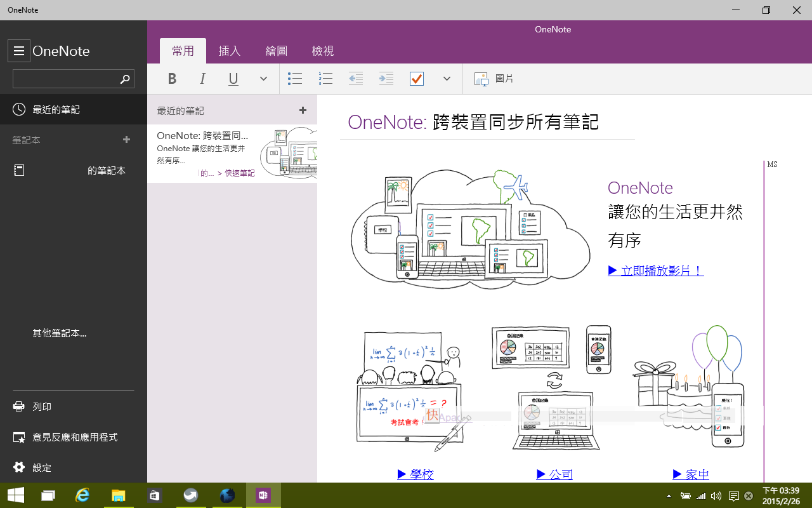Open the hamburger navigation menu
The height and width of the screenshot is (508, 812).
point(19,51)
